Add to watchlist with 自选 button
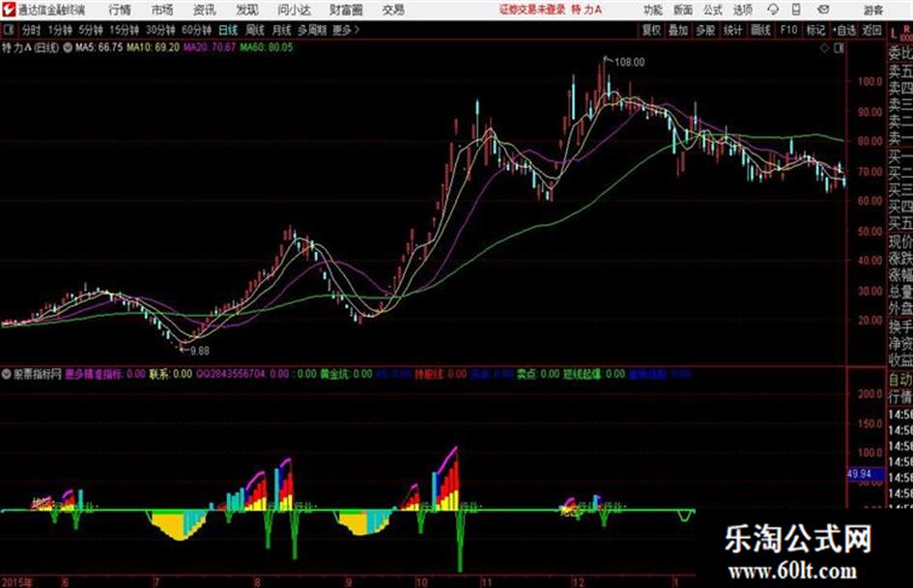The width and height of the screenshot is (913, 588). [844, 30]
